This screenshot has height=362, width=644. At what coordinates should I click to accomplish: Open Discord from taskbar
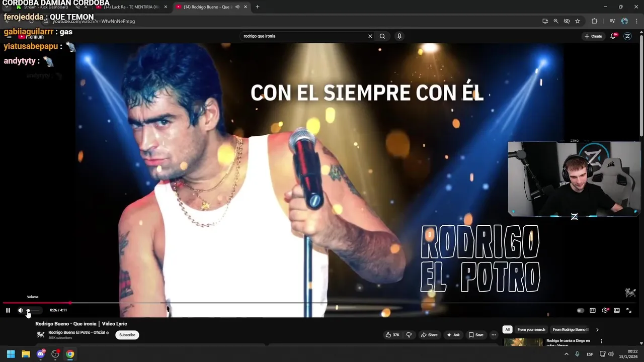tap(41, 354)
